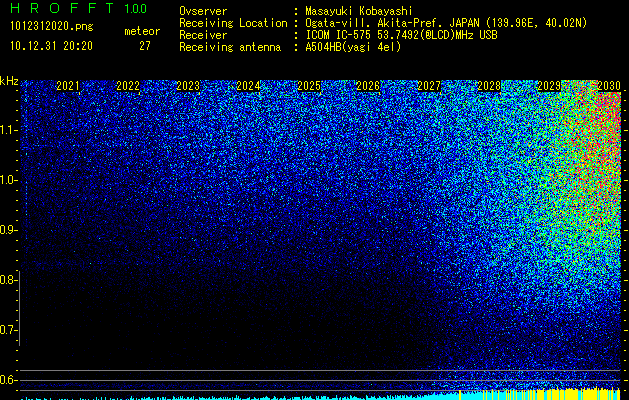Click the Ogata-vill. Akita-Pref. JAPAN location text
The height and width of the screenshot is (400, 629).
(x=446, y=23)
